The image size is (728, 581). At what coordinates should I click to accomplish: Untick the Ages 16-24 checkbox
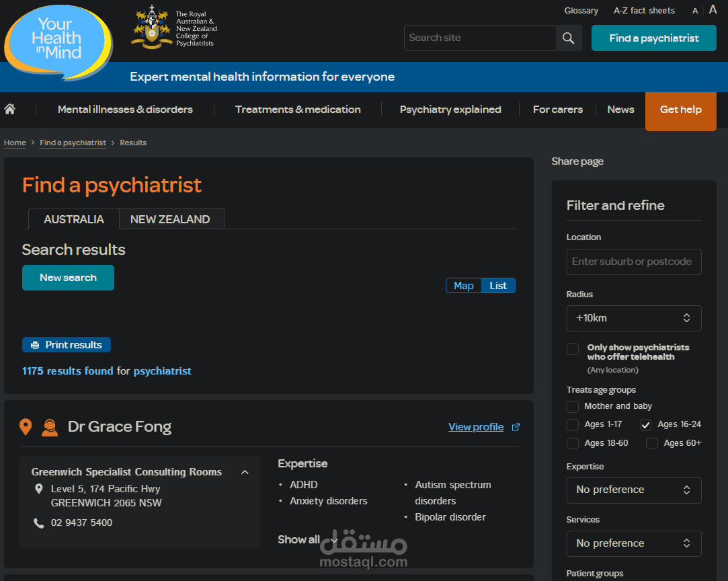[x=646, y=424]
